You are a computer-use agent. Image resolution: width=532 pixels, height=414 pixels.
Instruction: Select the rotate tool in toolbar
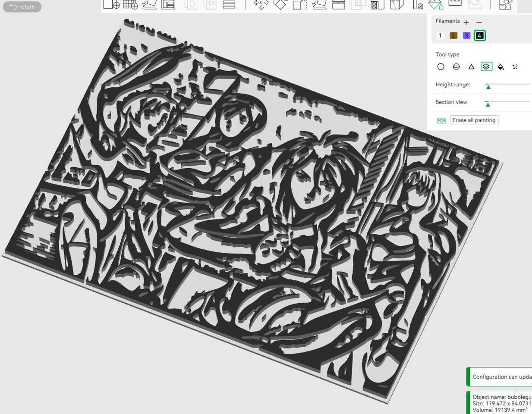coord(280,4)
